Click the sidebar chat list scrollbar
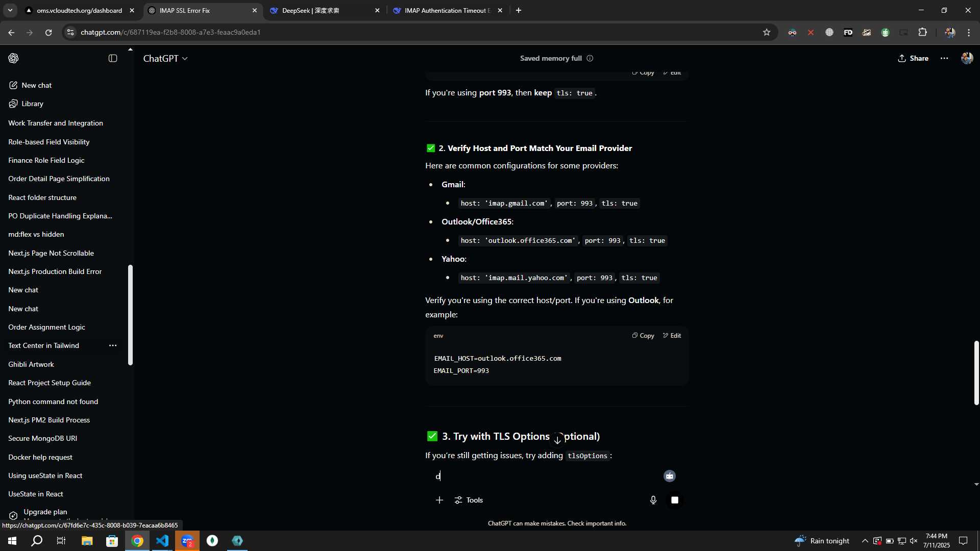The width and height of the screenshot is (980, 551). tap(130, 315)
